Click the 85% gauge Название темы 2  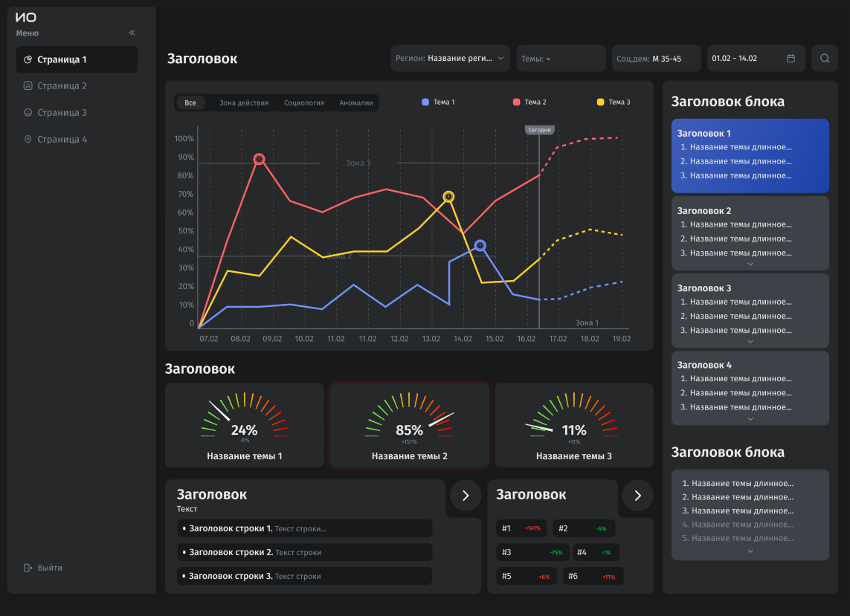point(409,425)
